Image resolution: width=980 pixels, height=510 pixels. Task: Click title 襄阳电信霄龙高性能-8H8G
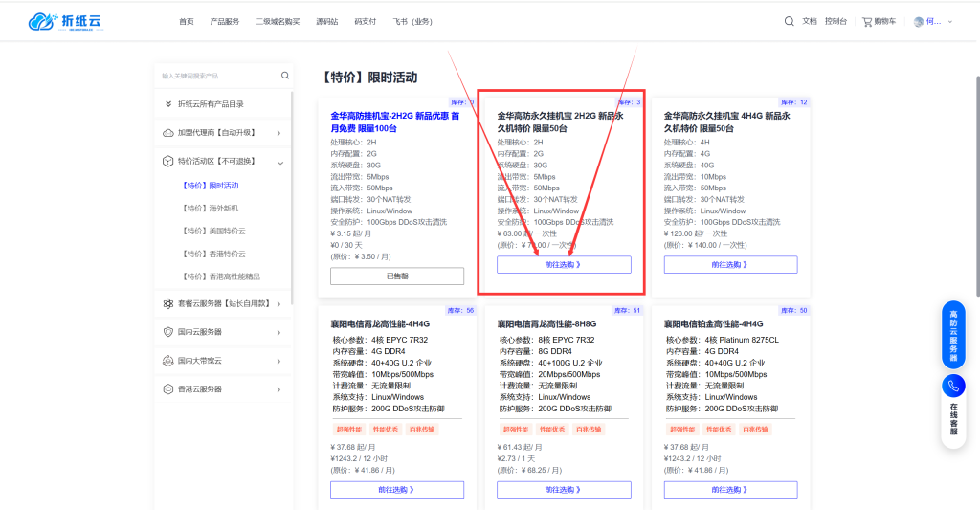546,323
